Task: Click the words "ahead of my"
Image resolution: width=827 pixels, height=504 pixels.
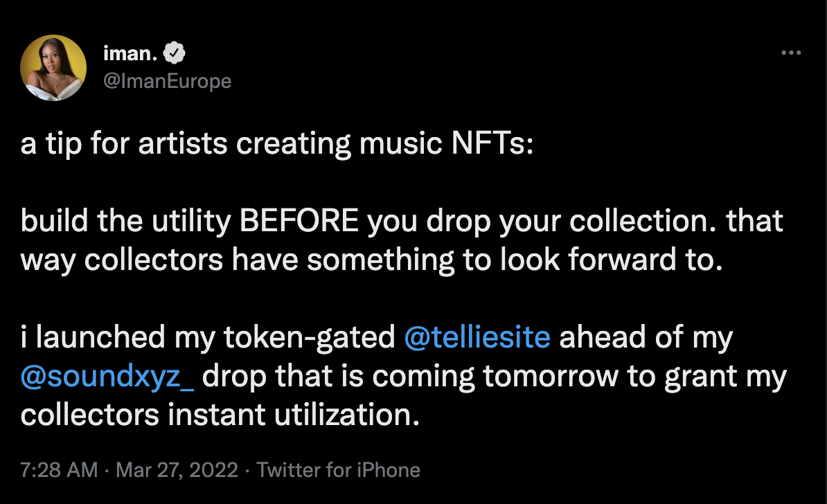Action: [x=646, y=337]
